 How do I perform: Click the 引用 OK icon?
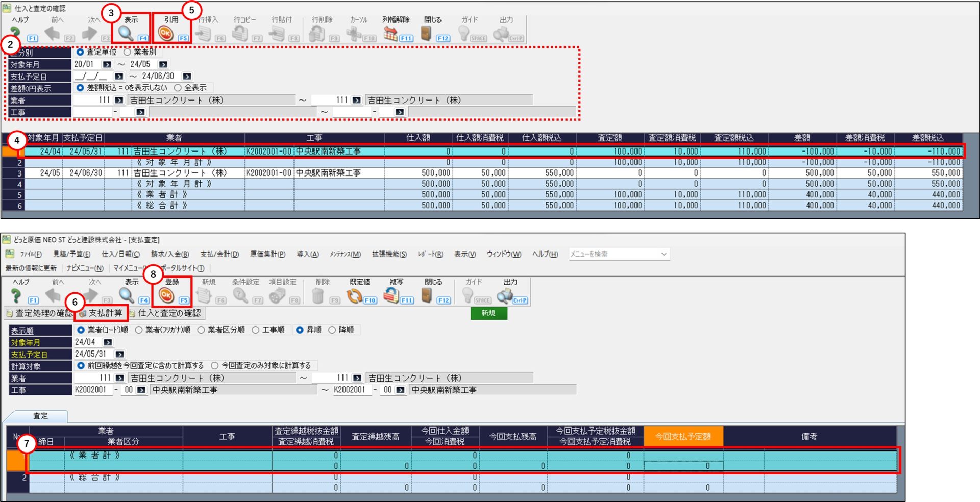(165, 33)
